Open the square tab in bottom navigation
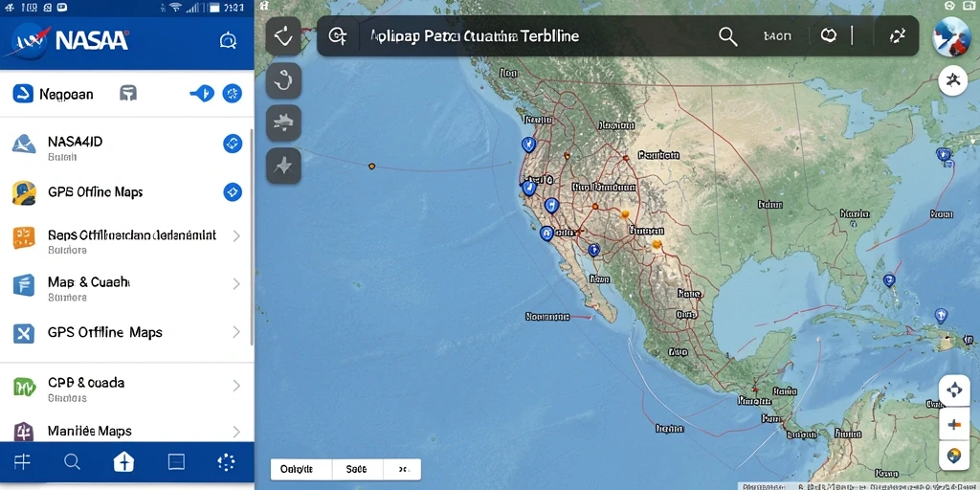Viewport: 980px width, 490px height. [x=176, y=462]
